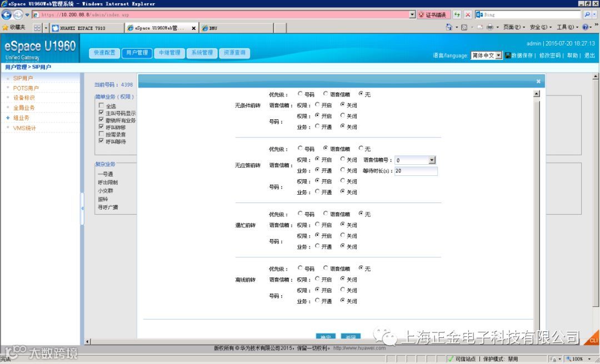This screenshot has height=364, width=600.
Task: Check the 按需录音 checkbox
Action: (x=101, y=134)
